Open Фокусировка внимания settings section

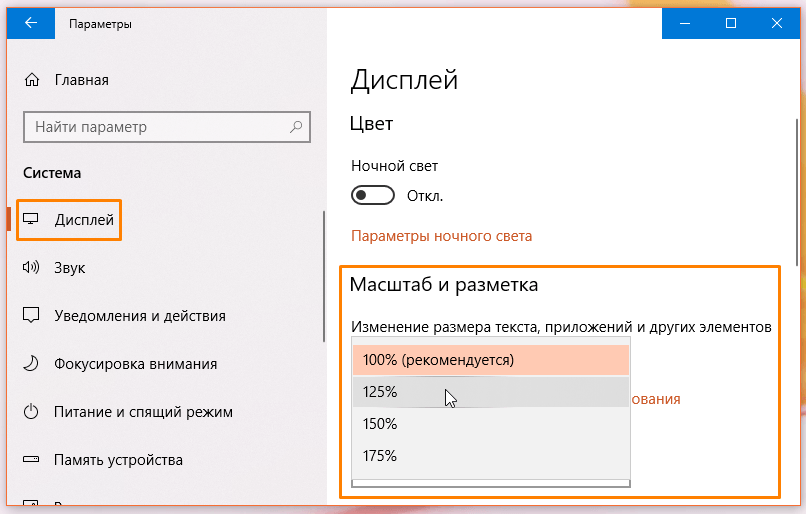pyautogui.click(x=136, y=363)
